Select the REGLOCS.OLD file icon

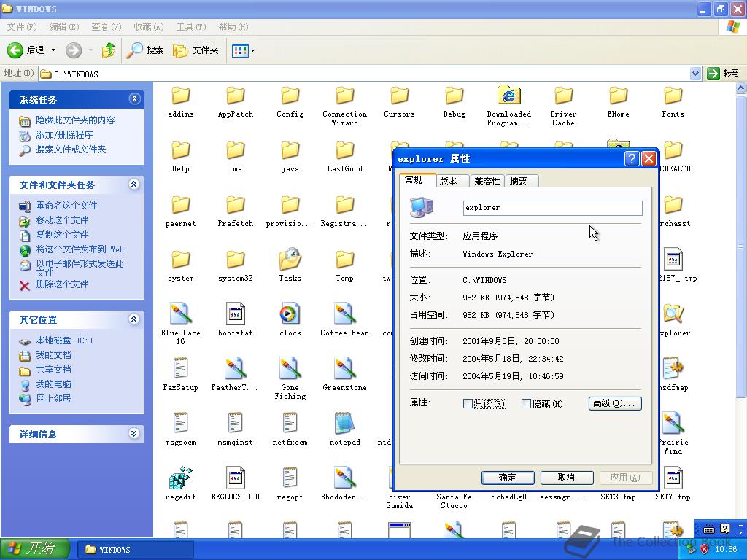[236, 478]
